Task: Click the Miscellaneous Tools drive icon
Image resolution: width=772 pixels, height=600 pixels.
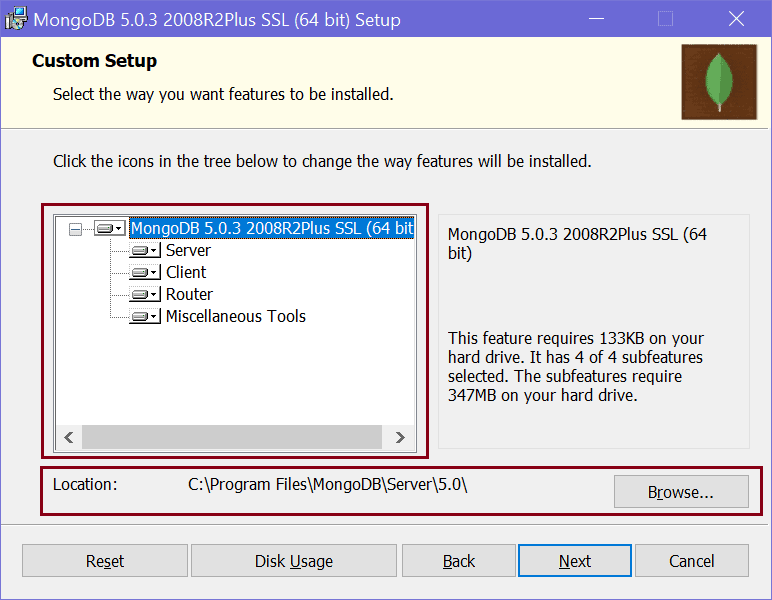Action: pos(144,316)
